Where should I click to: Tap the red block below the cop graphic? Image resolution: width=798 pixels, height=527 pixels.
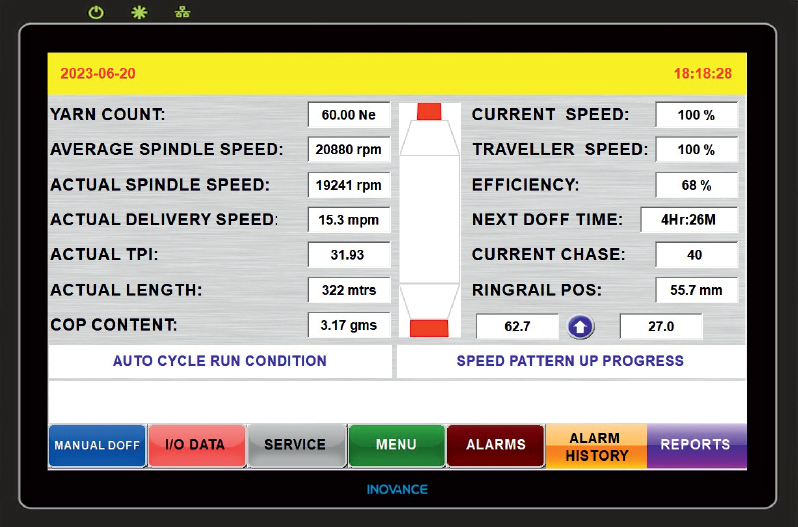pos(429,328)
